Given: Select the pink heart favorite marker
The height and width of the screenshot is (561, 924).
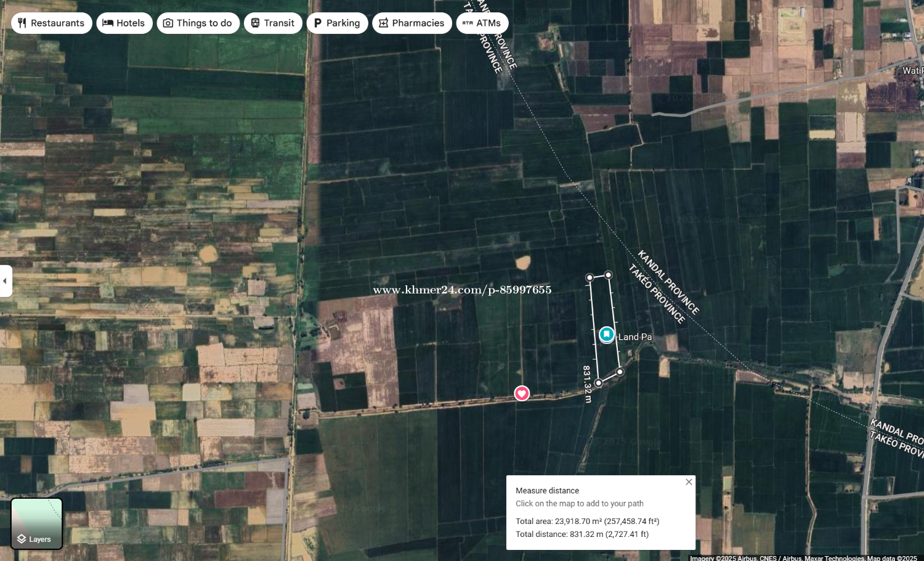Looking at the screenshot, I should point(522,393).
